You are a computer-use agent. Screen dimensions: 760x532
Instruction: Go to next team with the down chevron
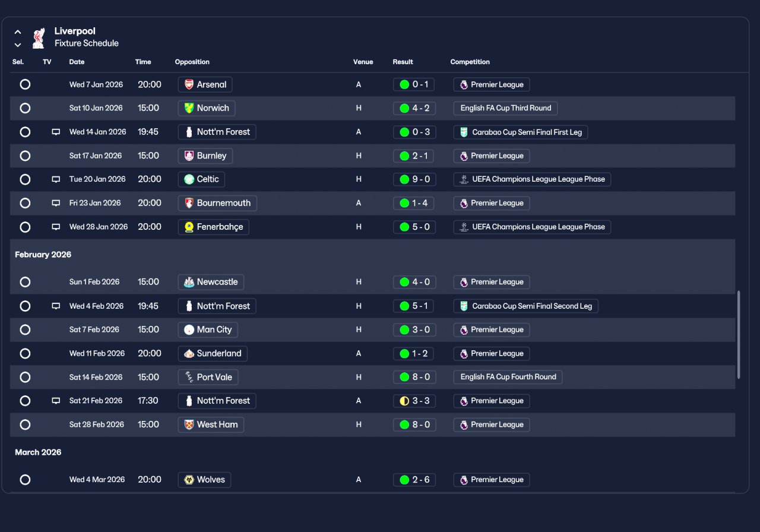coord(18,45)
